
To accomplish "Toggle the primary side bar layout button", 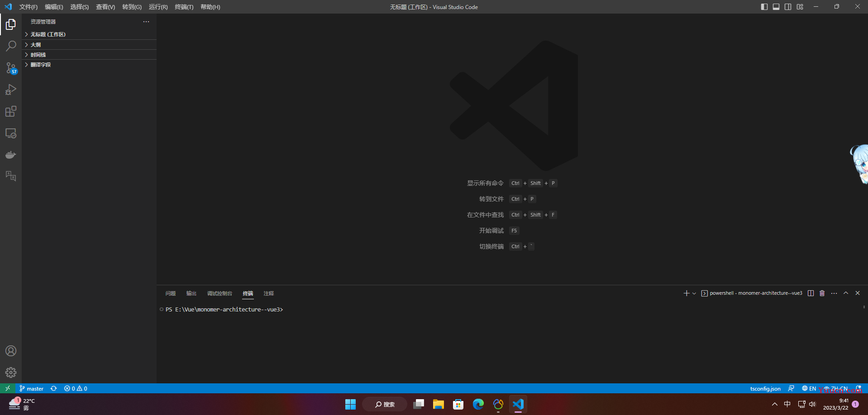I will [764, 7].
